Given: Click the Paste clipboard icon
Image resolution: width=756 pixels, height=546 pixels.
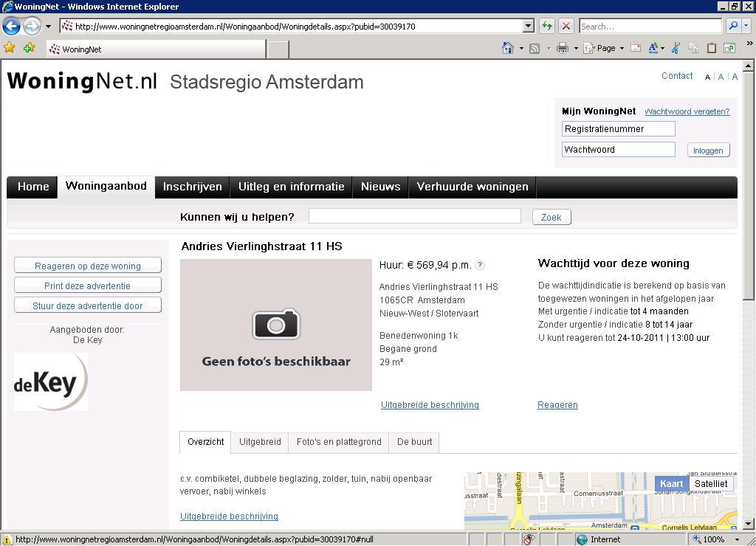Looking at the screenshot, I should [x=712, y=48].
